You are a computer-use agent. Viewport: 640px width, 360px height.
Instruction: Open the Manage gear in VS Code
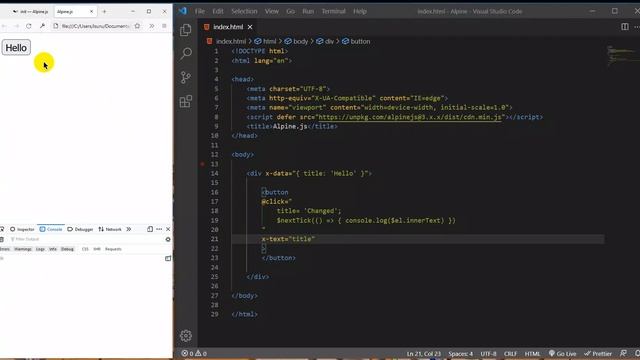click(x=186, y=336)
